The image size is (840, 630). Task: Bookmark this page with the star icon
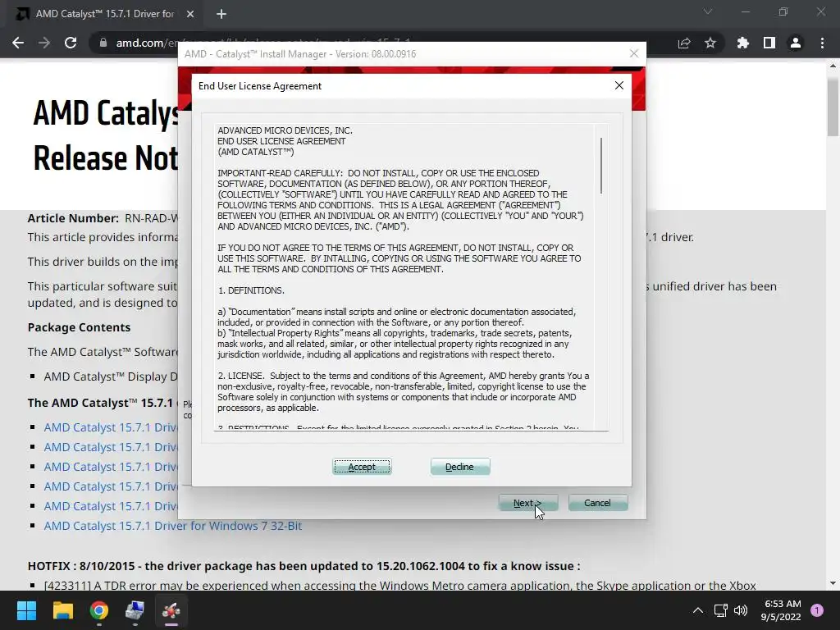pos(710,43)
